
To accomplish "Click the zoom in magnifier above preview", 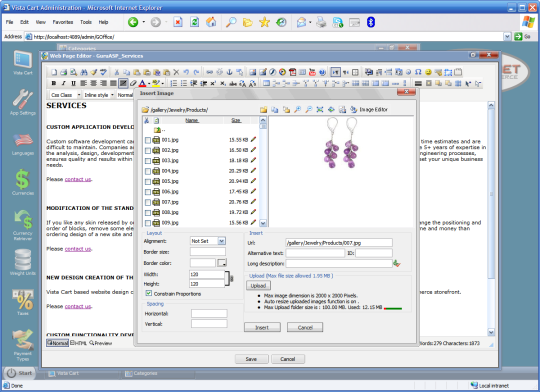I will (x=298, y=110).
